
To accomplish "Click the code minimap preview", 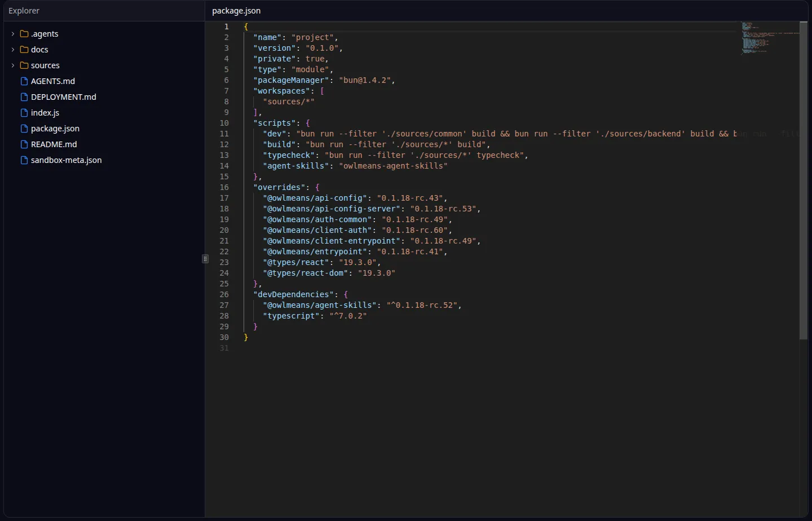I will [770, 38].
